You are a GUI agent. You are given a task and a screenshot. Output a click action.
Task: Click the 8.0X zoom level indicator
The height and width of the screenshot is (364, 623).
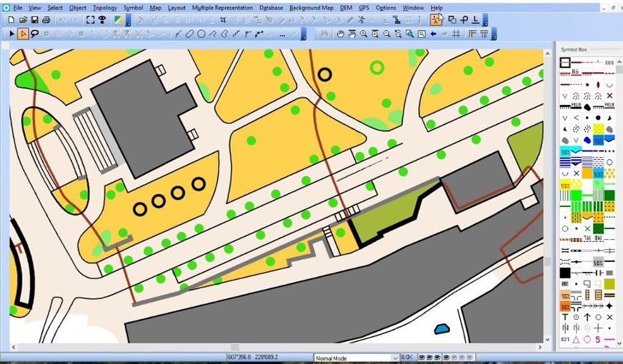[407, 357]
